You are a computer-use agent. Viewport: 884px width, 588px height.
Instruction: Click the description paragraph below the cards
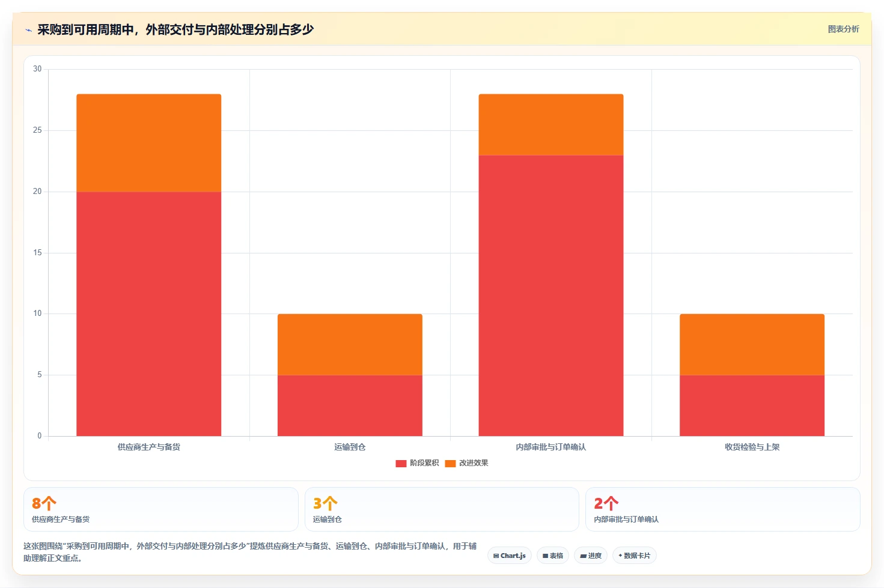coord(250,552)
